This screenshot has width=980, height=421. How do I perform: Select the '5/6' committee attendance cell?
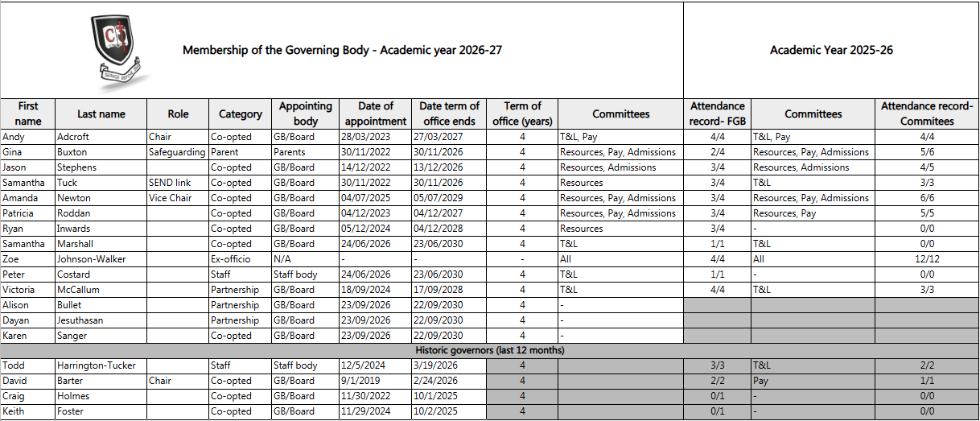(x=928, y=152)
